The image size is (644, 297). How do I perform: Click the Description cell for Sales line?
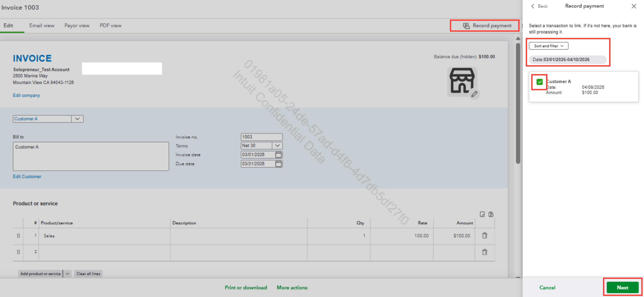tap(239, 236)
